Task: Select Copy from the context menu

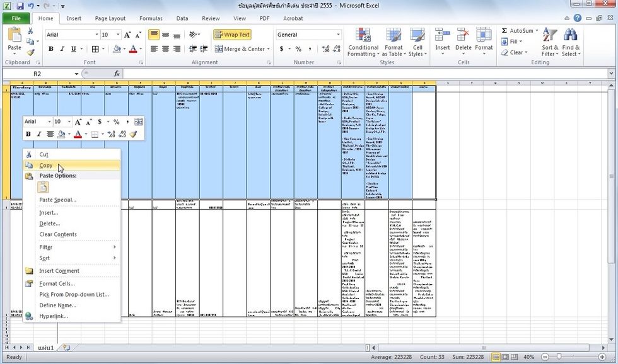Action: coord(46,165)
